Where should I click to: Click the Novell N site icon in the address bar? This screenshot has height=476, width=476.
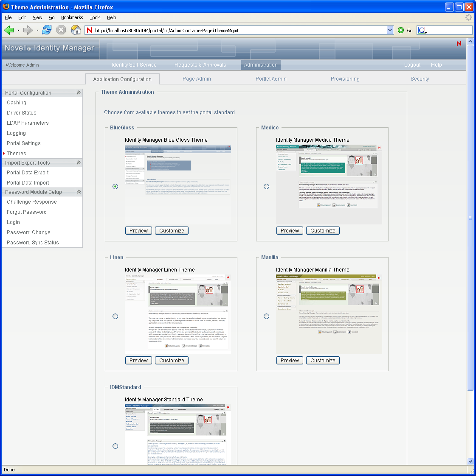pyautogui.click(x=89, y=30)
